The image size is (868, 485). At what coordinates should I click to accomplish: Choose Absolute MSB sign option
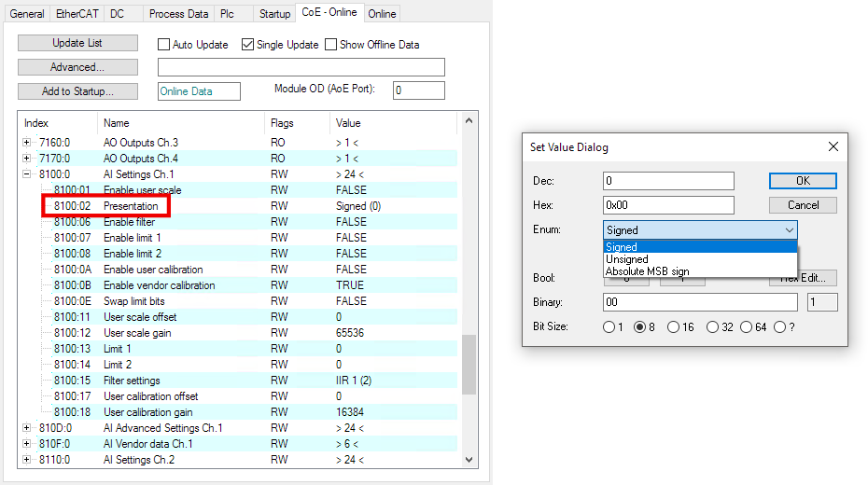700,271
